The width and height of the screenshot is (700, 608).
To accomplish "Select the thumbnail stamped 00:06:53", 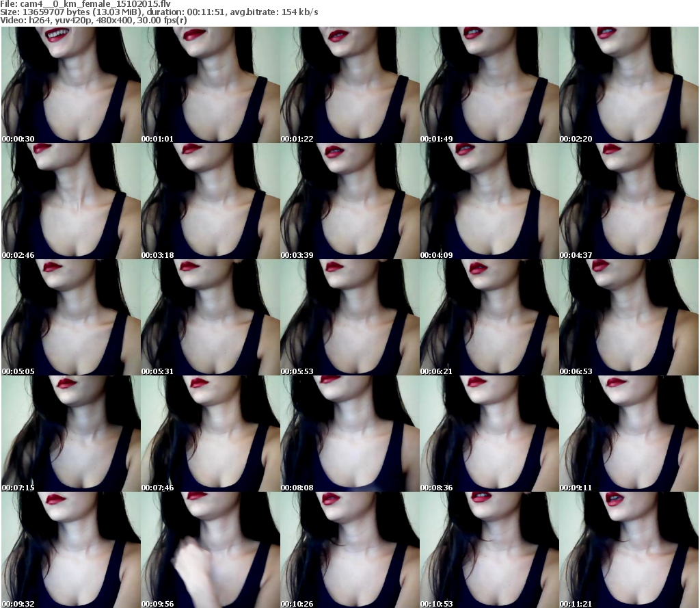I will tap(629, 317).
